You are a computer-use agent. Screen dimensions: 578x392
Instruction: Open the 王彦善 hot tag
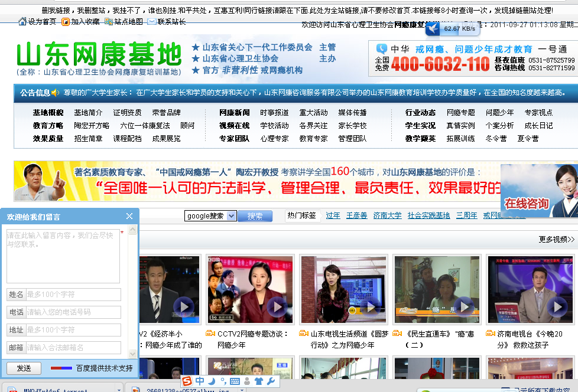pos(356,215)
